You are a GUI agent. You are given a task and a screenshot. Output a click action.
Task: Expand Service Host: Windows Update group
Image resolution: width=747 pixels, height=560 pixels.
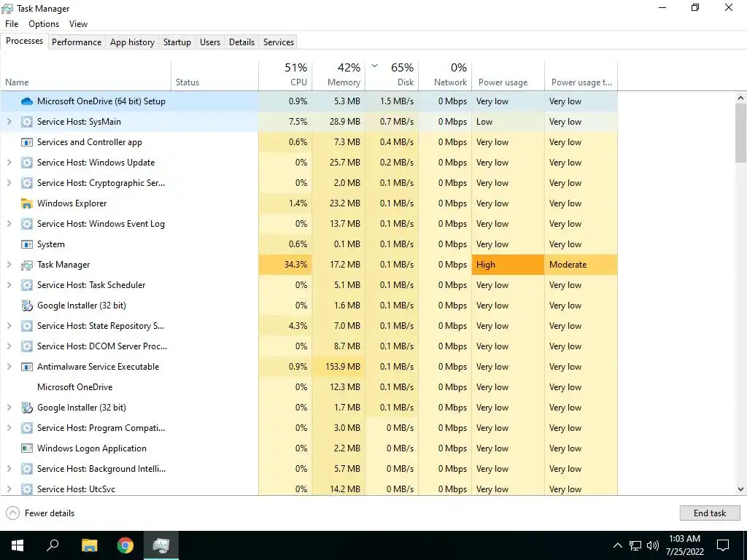[9, 163]
